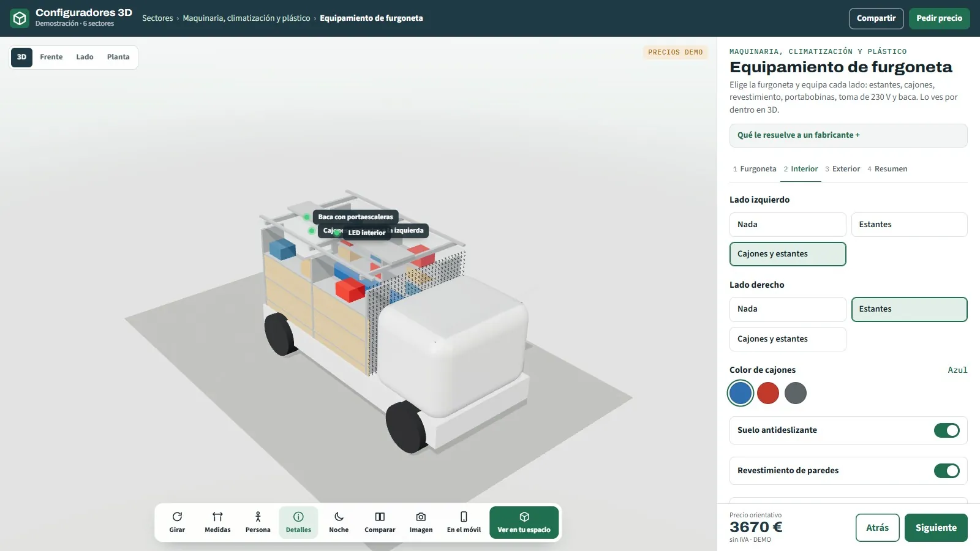Click Pedir precio button

click(939, 18)
